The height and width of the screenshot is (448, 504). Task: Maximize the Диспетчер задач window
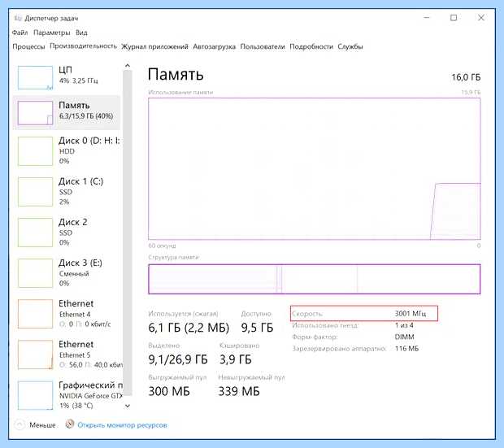click(x=454, y=18)
